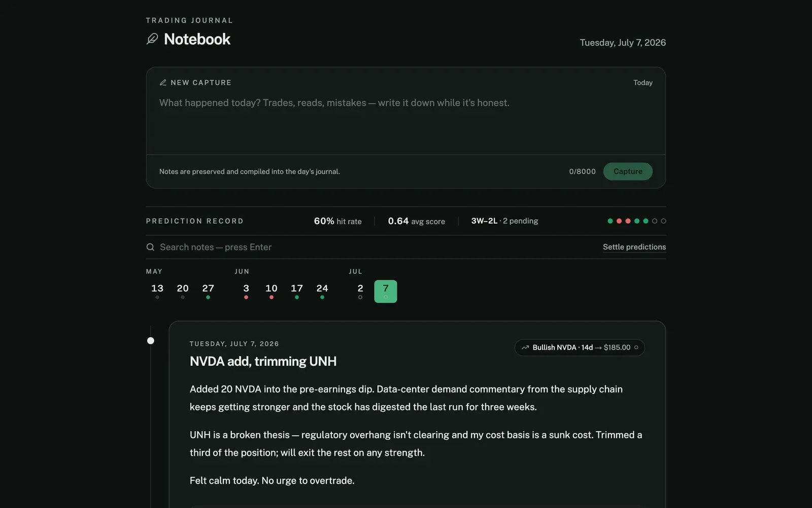
Task: Click the Tuesday, July 7, 2026 header date
Action: click(x=623, y=43)
